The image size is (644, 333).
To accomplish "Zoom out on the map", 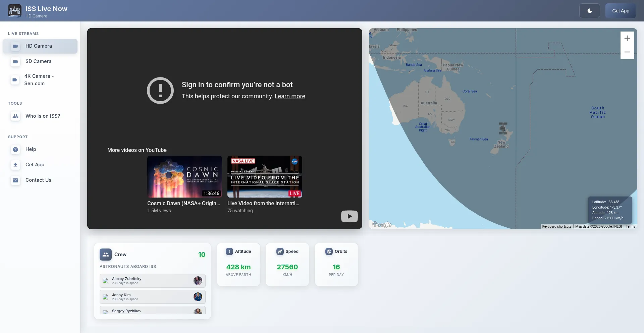I will 627,52.
